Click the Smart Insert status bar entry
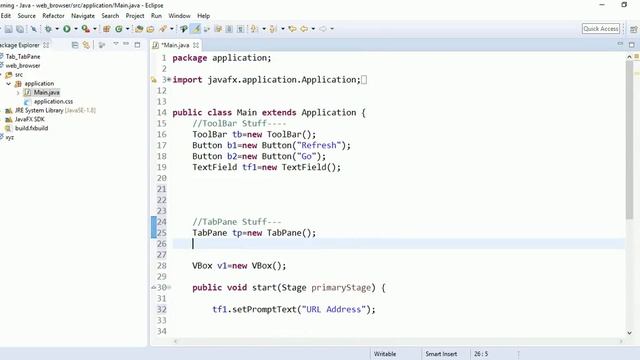Image resolution: width=640 pixels, height=360 pixels. coord(441,354)
